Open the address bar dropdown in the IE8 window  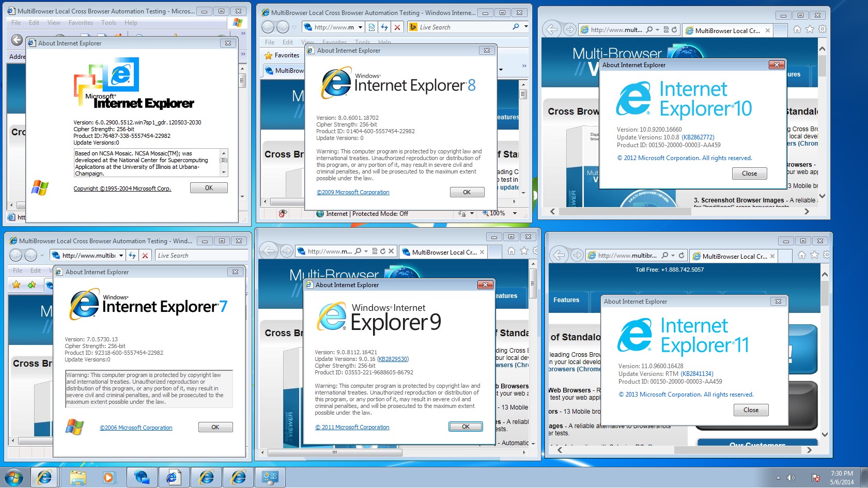pyautogui.click(x=360, y=27)
